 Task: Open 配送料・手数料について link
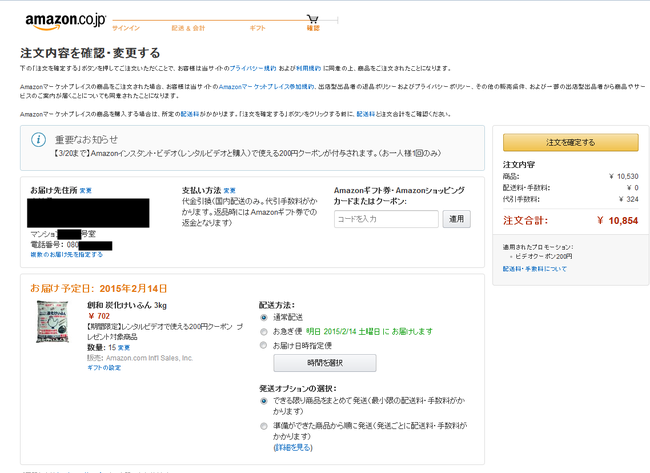(535, 269)
